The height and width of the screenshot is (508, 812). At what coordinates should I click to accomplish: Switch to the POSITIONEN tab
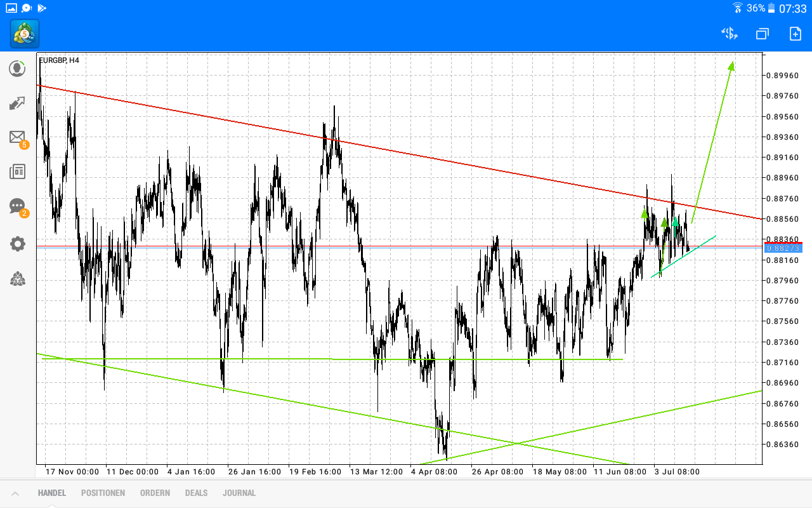[103, 493]
